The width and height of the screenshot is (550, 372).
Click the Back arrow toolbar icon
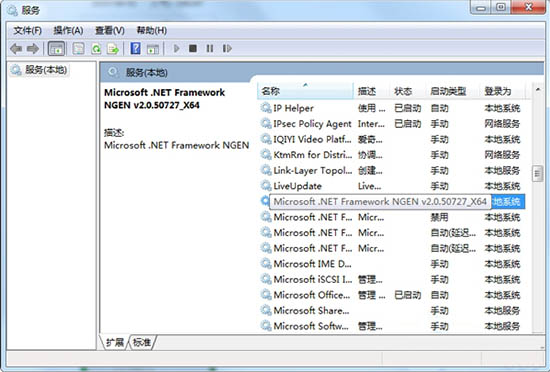point(16,48)
